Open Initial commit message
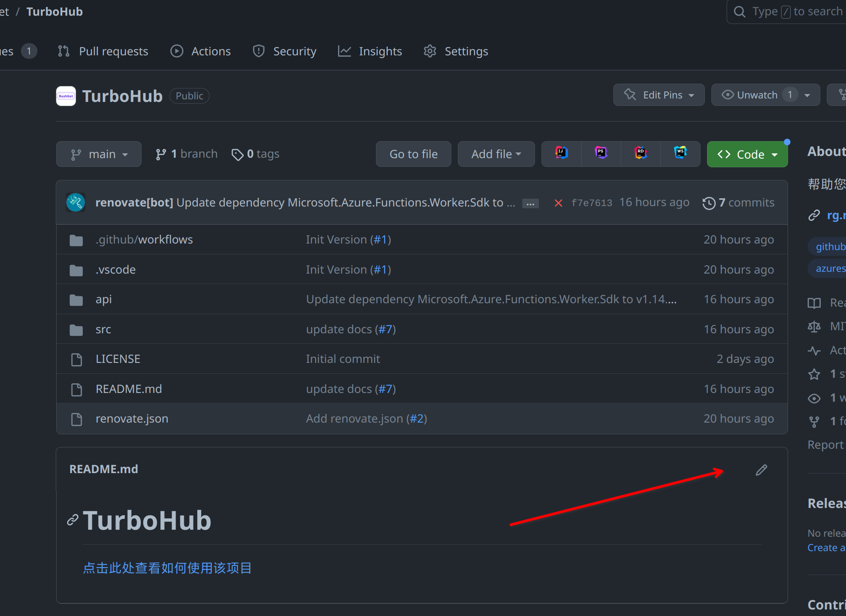The height and width of the screenshot is (616, 846). tap(343, 359)
